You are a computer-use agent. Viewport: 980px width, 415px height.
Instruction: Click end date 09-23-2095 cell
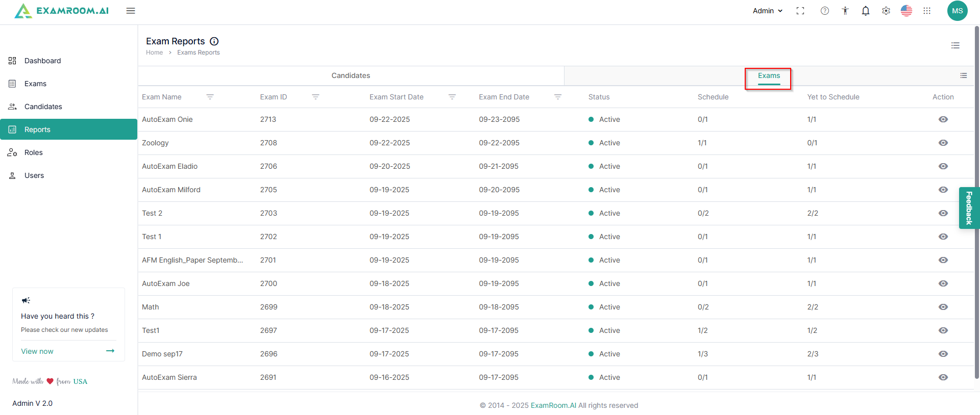499,119
